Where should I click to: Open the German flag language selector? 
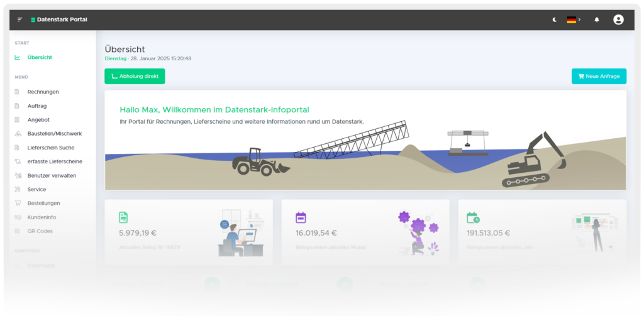574,19
